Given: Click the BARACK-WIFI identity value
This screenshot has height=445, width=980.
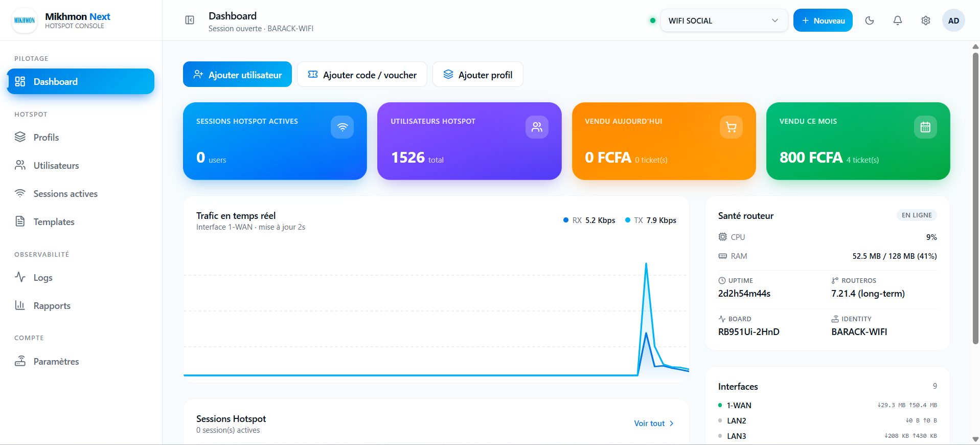Looking at the screenshot, I should tap(859, 331).
